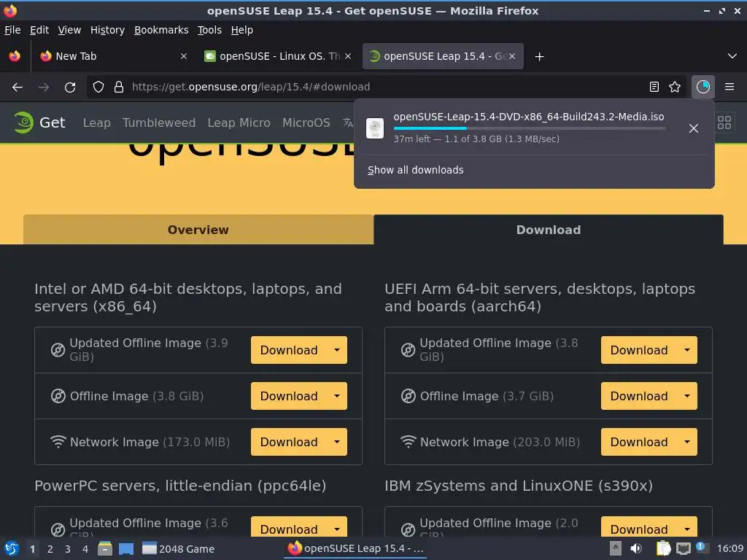Open the History menu
Viewport: 747px width, 560px height.
(x=107, y=30)
